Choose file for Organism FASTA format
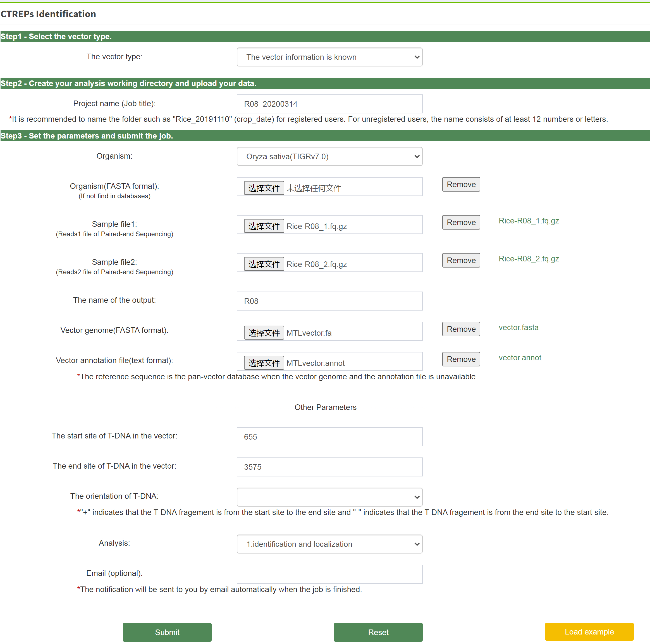This screenshot has height=644, width=650. [264, 188]
